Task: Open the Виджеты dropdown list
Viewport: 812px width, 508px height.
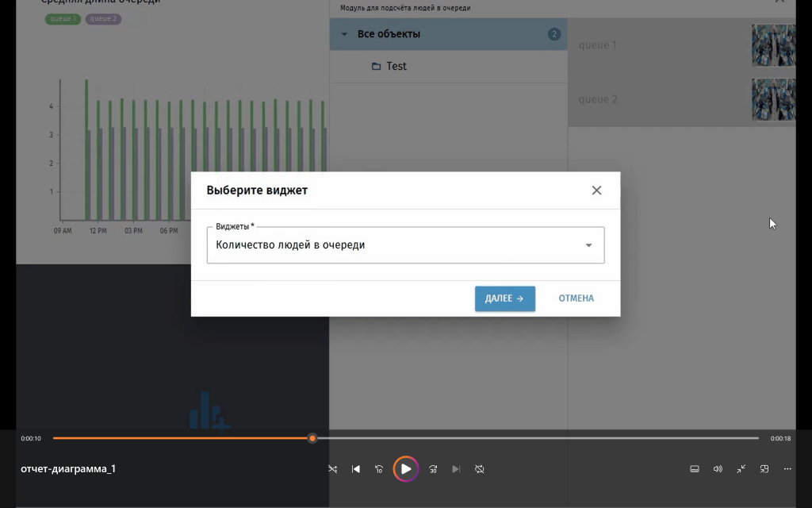Action: [x=588, y=244]
